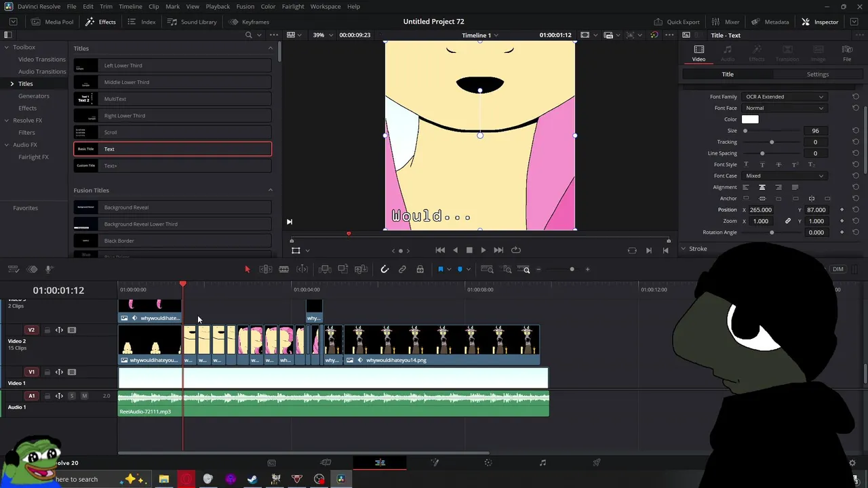
Task: Click the white text Color swatch
Action: [750, 119]
